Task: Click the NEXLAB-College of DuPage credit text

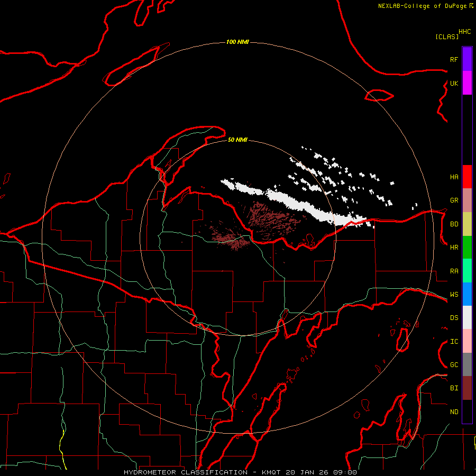Action: point(422,6)
